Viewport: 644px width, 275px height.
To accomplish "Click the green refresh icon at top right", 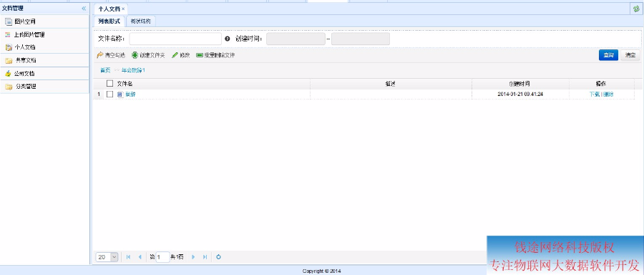I will pyautogui.click(x=637, y=9).
